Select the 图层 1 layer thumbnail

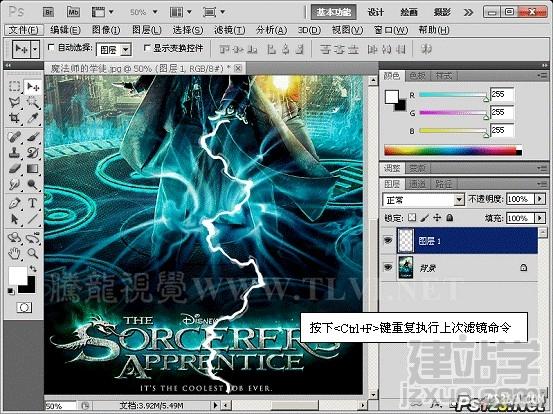point(406,241)
